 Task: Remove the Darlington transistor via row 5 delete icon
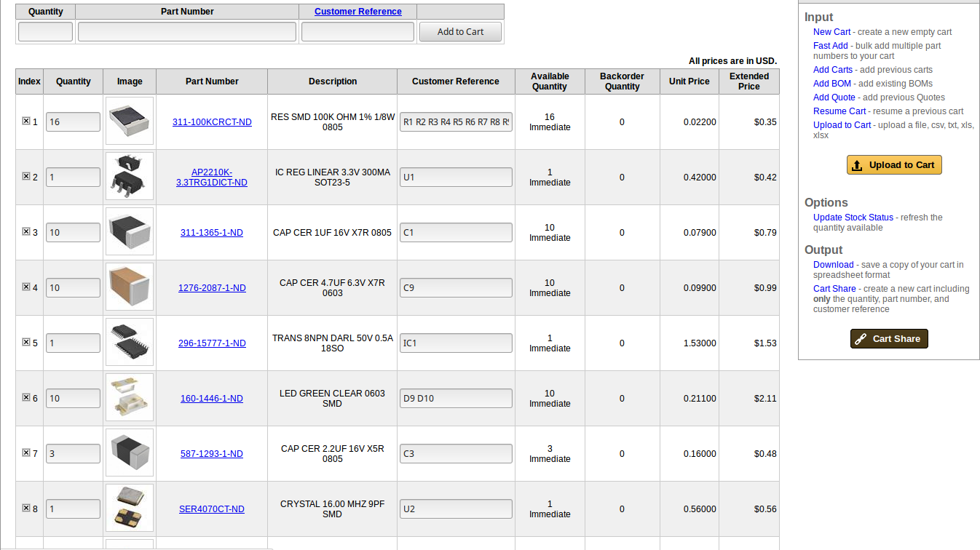click(25, 343)
